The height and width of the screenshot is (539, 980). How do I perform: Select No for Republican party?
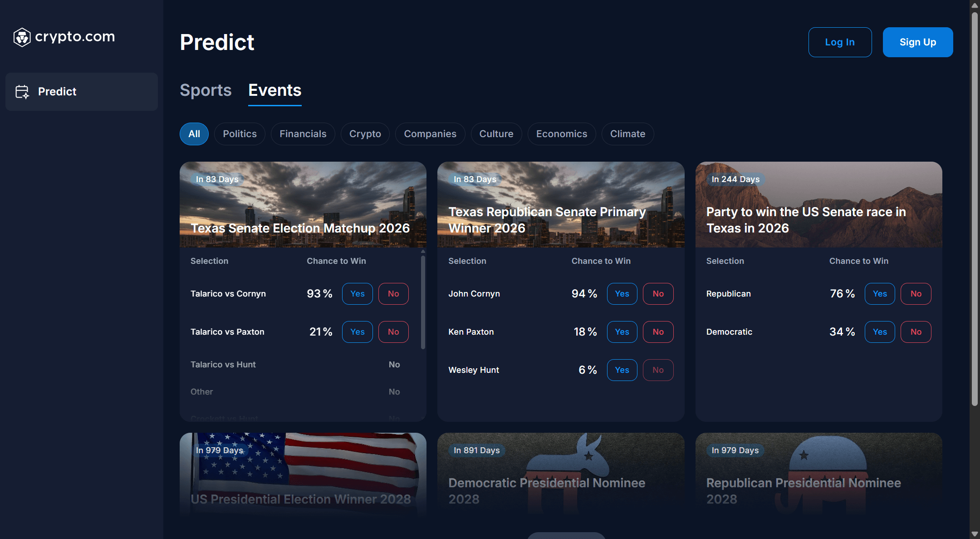pos(916,294)
